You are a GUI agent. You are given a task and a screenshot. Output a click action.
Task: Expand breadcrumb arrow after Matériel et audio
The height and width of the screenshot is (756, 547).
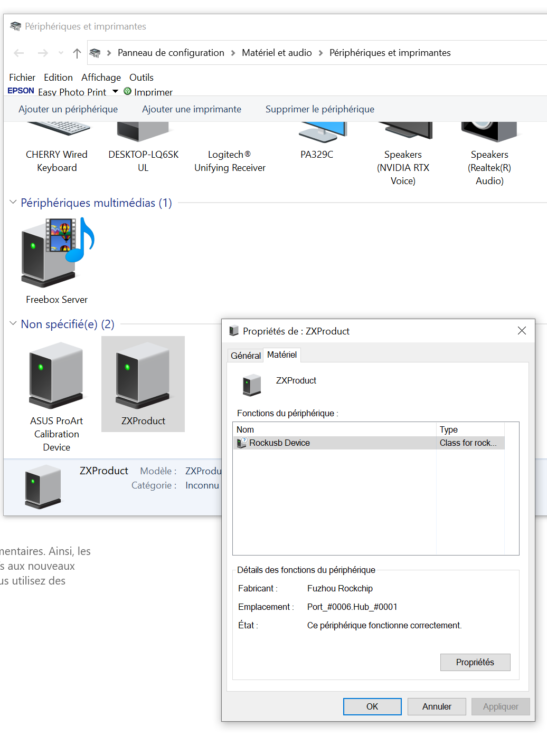(x=320, y=53)
